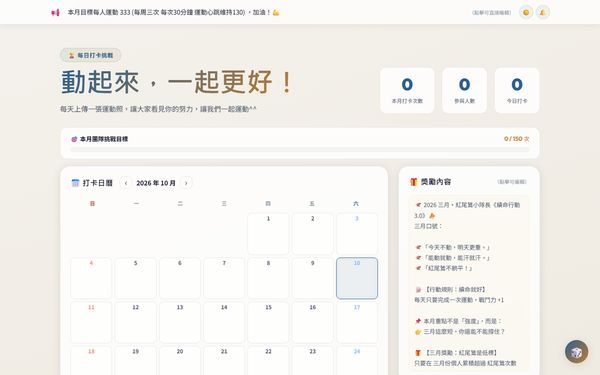Select October 6 on the calendar
Screen dimensions: 600x375
coord(180,278)
